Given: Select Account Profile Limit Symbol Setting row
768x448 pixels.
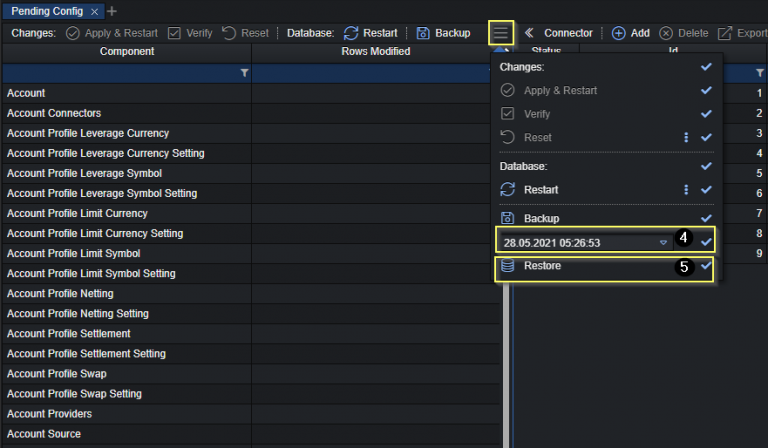Looking at the screenshot, I should tap(251, 274).
